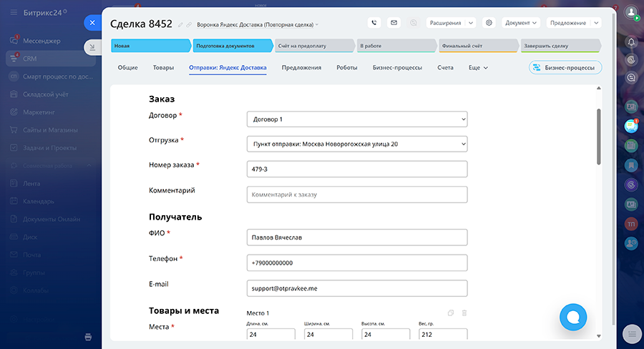
Task: Open deal settings gear icon
Action: [x=489, y=23]
